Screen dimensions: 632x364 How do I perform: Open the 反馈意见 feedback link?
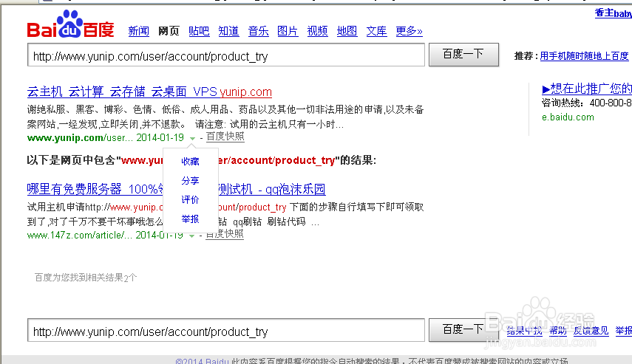(x=591, y=331)
